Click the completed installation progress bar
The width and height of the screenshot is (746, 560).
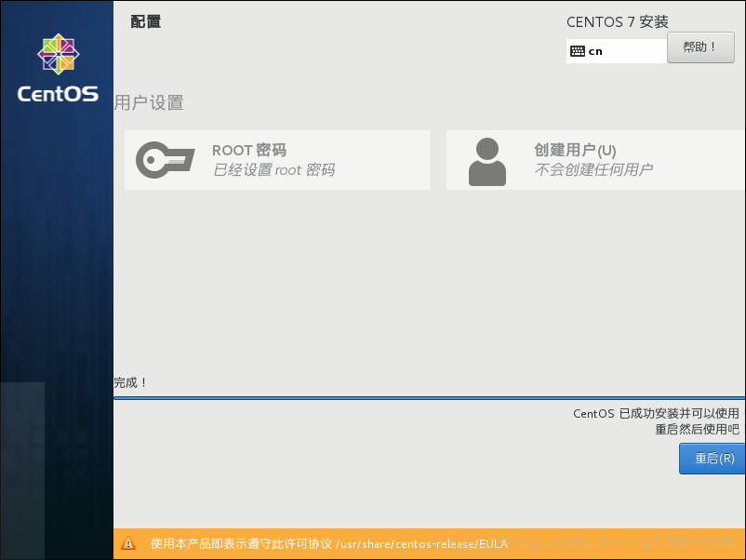(429, 398)
